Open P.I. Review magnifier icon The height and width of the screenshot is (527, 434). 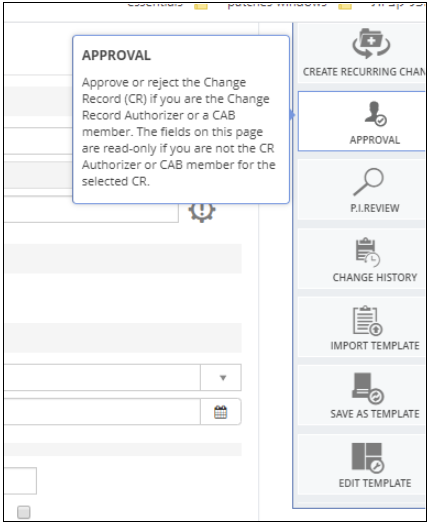(x=368, y=182)
